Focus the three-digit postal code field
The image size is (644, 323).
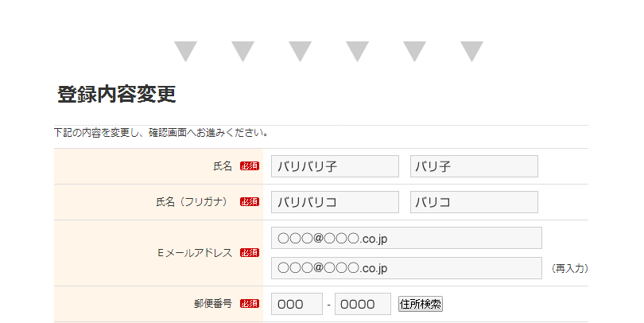[x=297, y=304]
